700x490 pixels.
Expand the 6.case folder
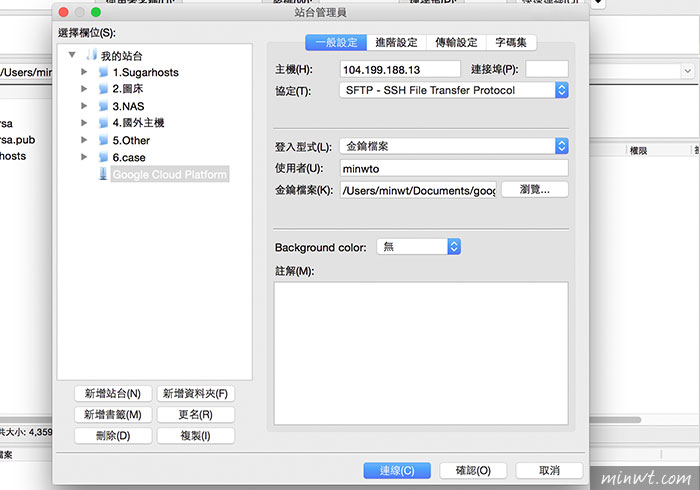pyautogui.click(x=83, y=157)
